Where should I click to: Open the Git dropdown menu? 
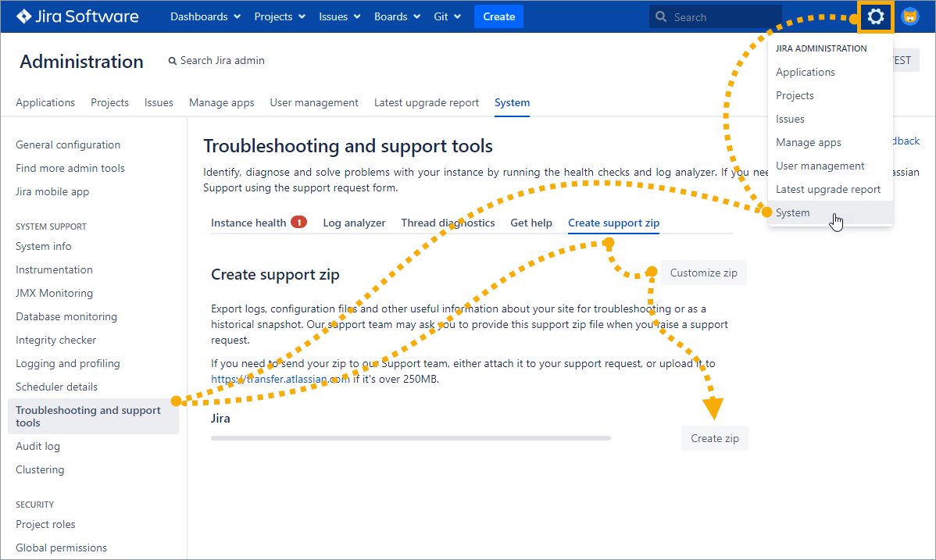[x=447, y=16]
